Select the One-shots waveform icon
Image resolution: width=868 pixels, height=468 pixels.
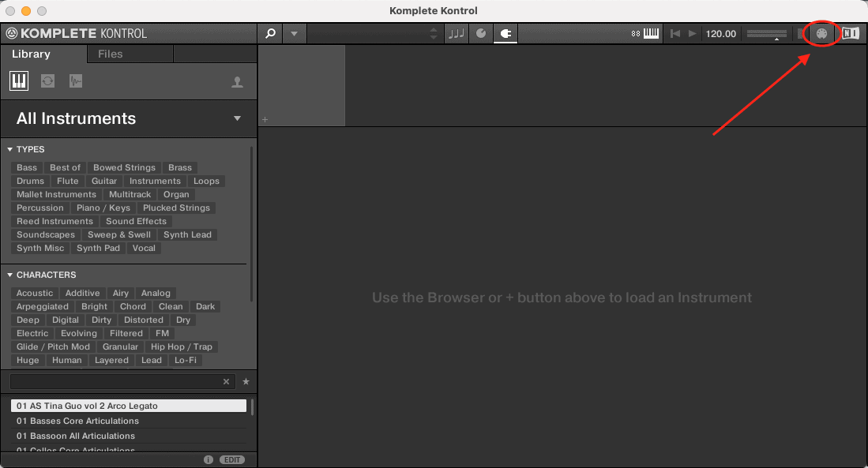(x=76, y=81)
